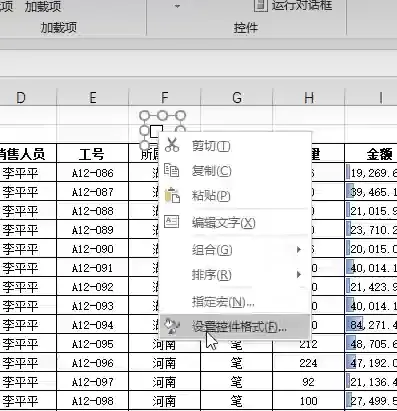Select 编辑文字(X) menu entry
The width and height of the screenshot is (397, 411).
pyautogui.click(x=235, y=222)
